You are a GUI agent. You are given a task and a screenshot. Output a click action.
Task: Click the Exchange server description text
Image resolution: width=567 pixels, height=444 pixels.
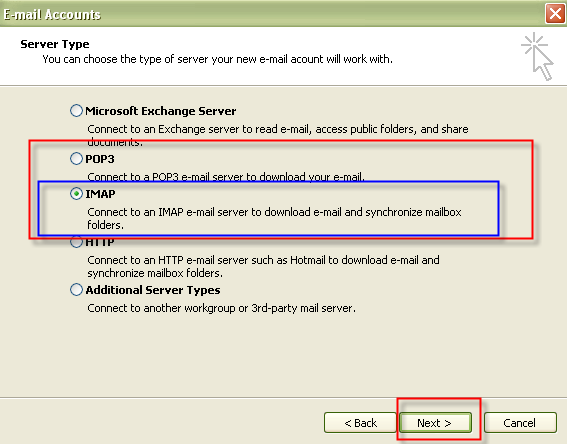click(278, 135)
